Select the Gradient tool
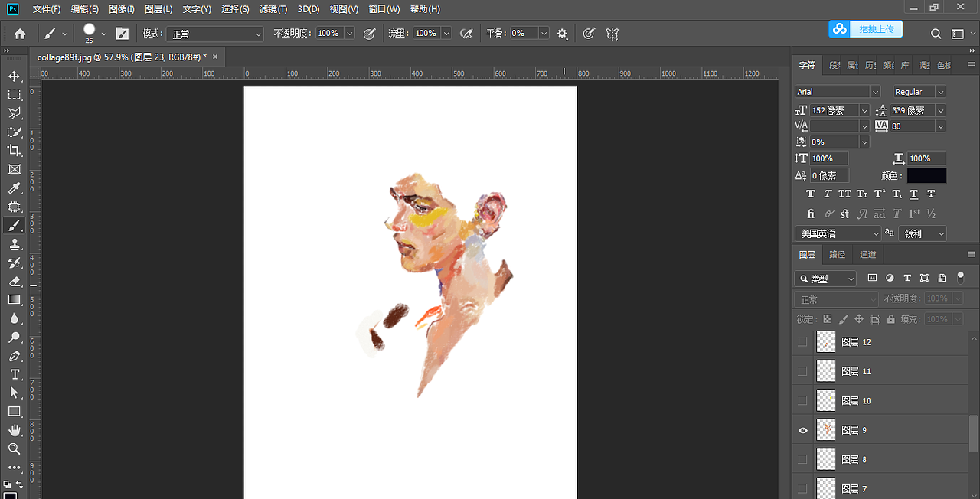The height and width of the screenshot is (499, 980). point(15,300)
